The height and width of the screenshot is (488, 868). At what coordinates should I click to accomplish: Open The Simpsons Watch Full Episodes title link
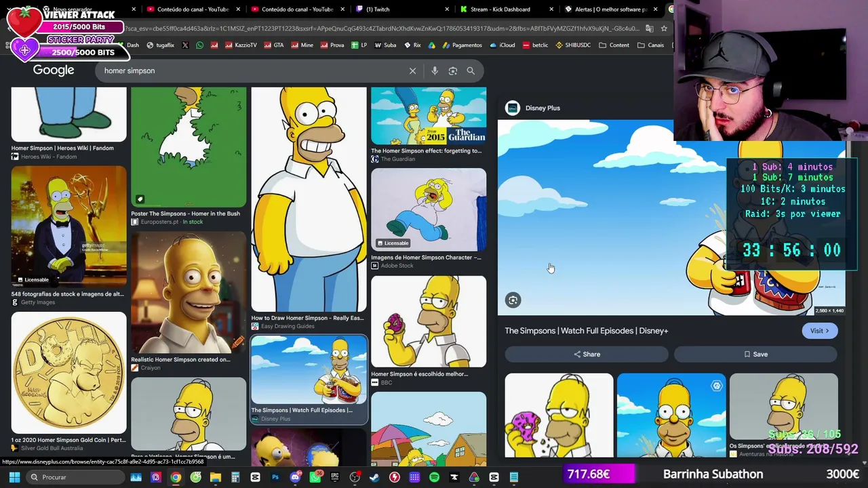point(587,331)
